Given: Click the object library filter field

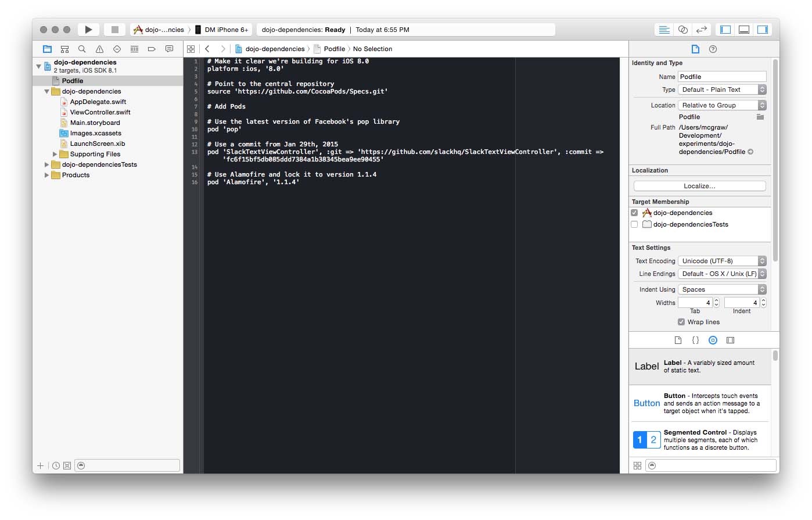Looking at the screenshot, I should pos(711,465).
